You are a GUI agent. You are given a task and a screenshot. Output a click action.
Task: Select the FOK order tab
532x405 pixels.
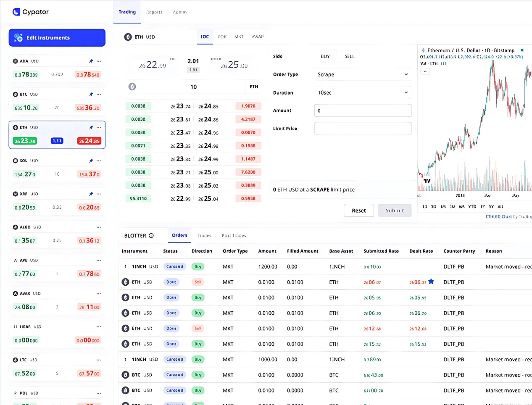pyautogui.click(x=222, y=37)
